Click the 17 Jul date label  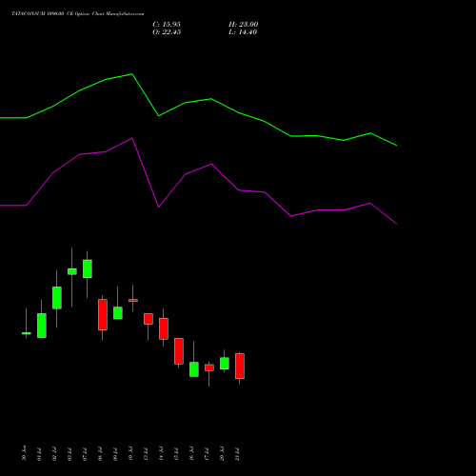pos(207,454)
